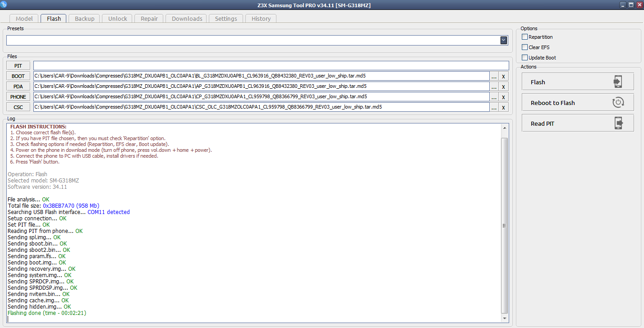Click the log scrollbar up arrow
The width and height of the screenshot is (644, 328).
click(x=505, y=128)
